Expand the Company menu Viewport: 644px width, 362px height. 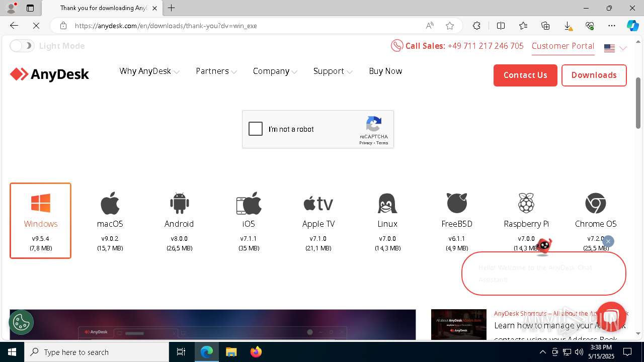tap(275, 71)
